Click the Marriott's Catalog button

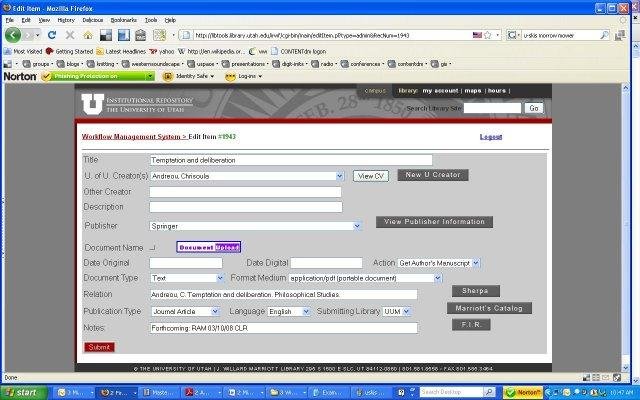pyautogui.click(x=489, y=308)
